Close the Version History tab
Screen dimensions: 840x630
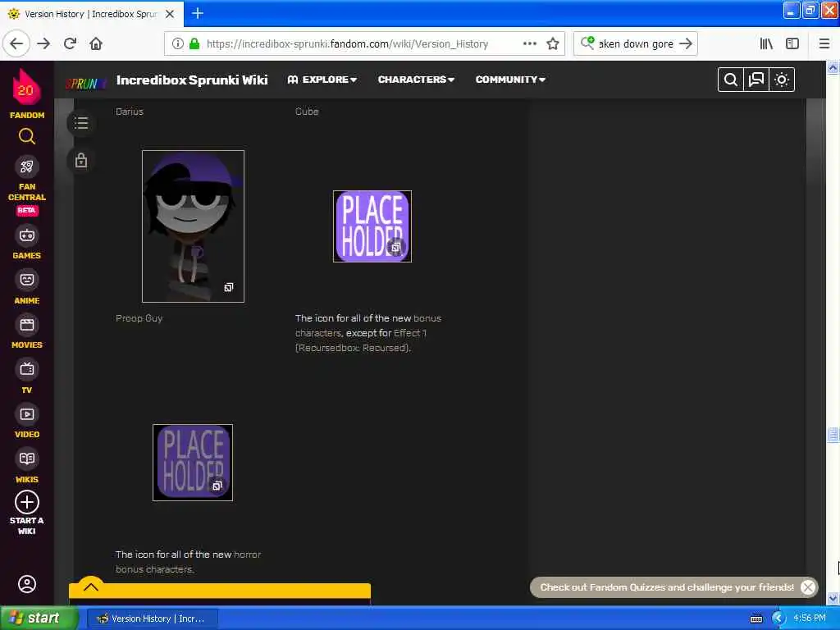170,14
